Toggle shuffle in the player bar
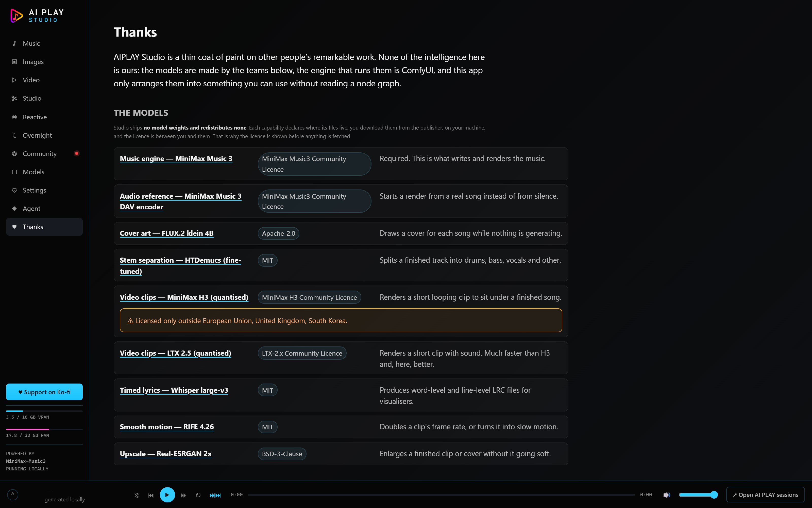Screen dimensions: 812x508 pyautogui.click(x=136, y=495)
